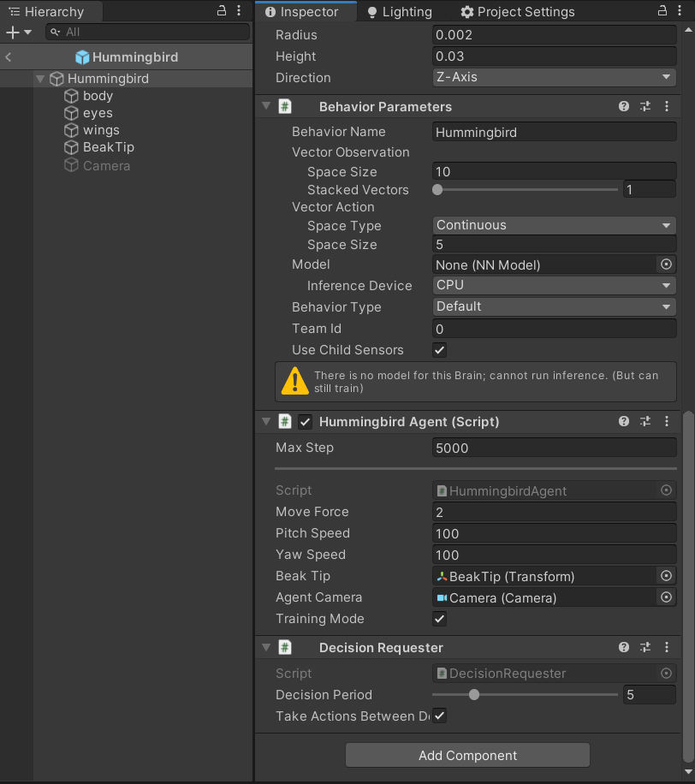Viewport: 695px width, 784px height.
Task: Open Decision Requester context menu
Action: click(x=667, y=647)
